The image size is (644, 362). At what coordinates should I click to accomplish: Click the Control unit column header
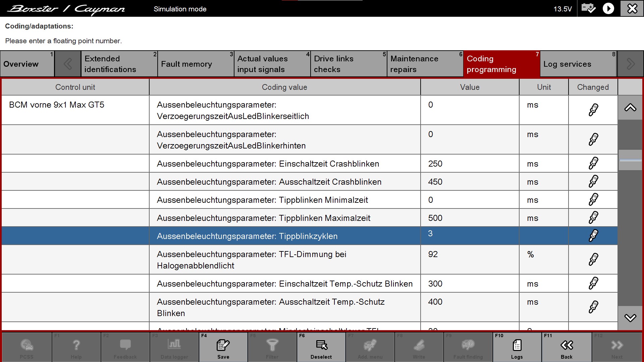pos(75,87)
